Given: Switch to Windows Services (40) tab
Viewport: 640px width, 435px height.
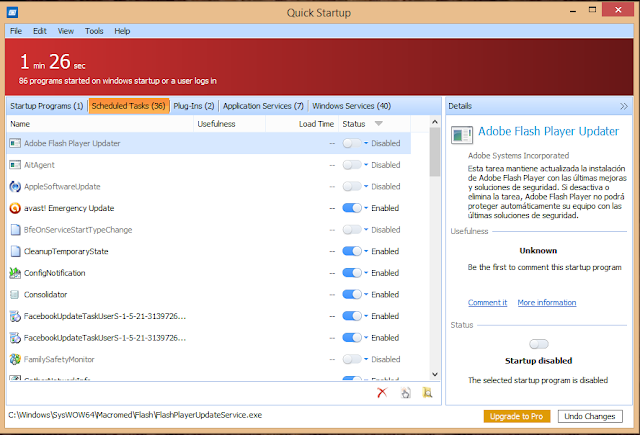Looking at the screenshot, I should (351, 106).
